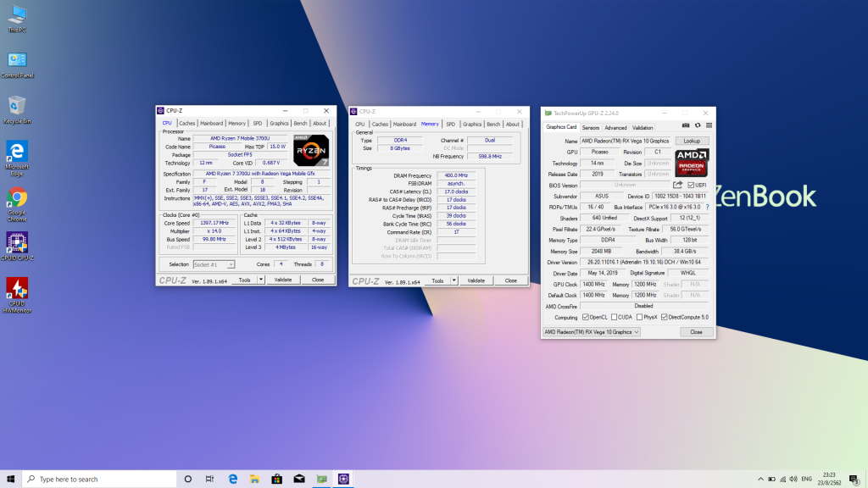Image resolution: width=868 pixels, height=488 pixels.
Task: Open Task View from the taskbar
Action: click(x=210, y=480)
